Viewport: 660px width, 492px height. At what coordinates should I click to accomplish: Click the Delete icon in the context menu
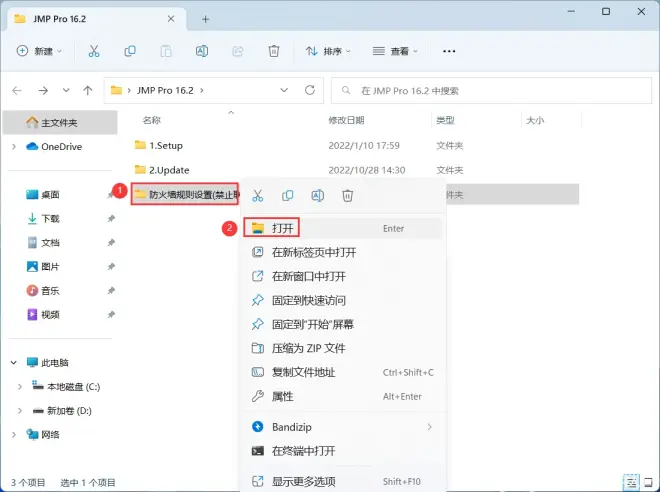click(348, 196)
